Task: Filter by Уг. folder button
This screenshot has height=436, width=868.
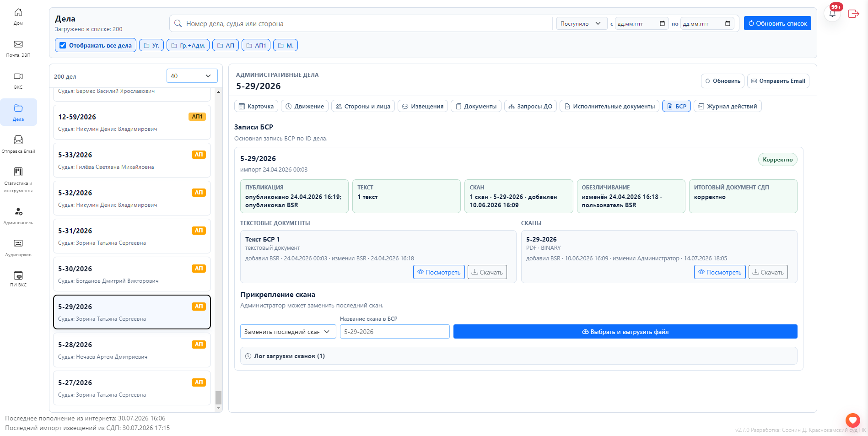Action: coord(151,45)
